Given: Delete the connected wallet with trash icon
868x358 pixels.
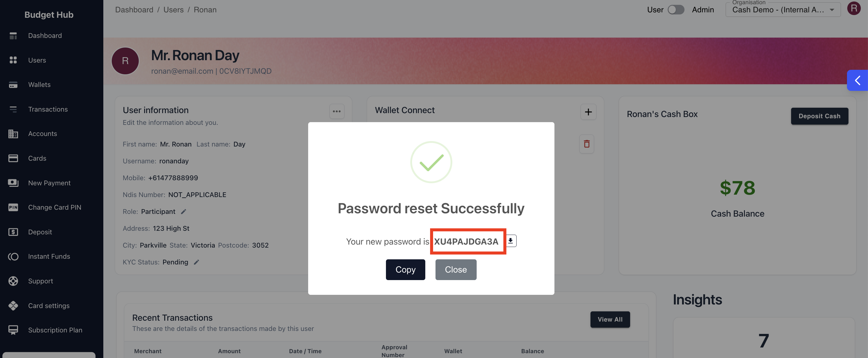Looking at the screenshot, I should click(x=587, y=144).
